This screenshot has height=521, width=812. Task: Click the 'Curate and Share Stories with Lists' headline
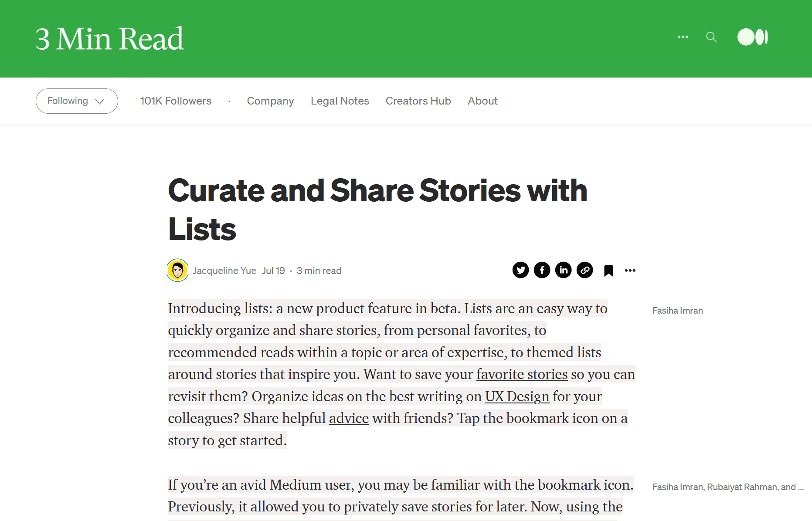click(377, 210)
